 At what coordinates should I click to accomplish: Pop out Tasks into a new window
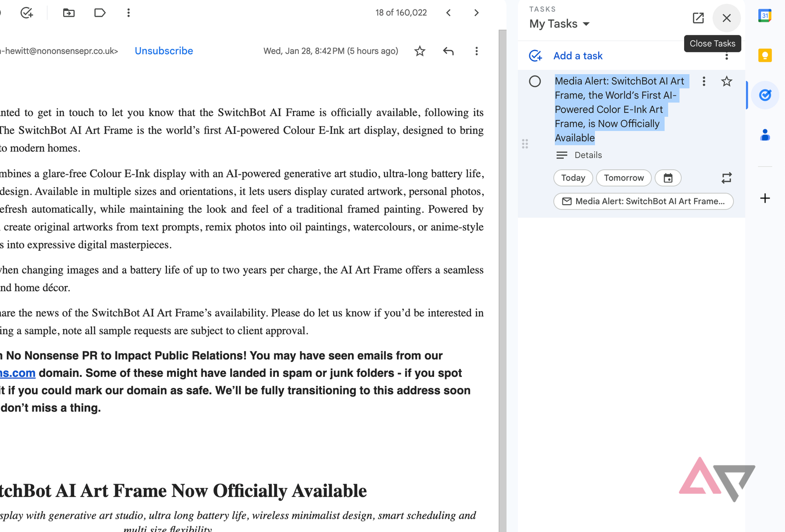(698, 18)
